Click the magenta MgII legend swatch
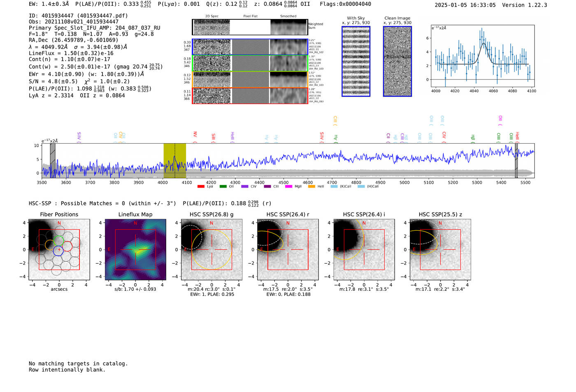576x392 pixels. point(288,186)
